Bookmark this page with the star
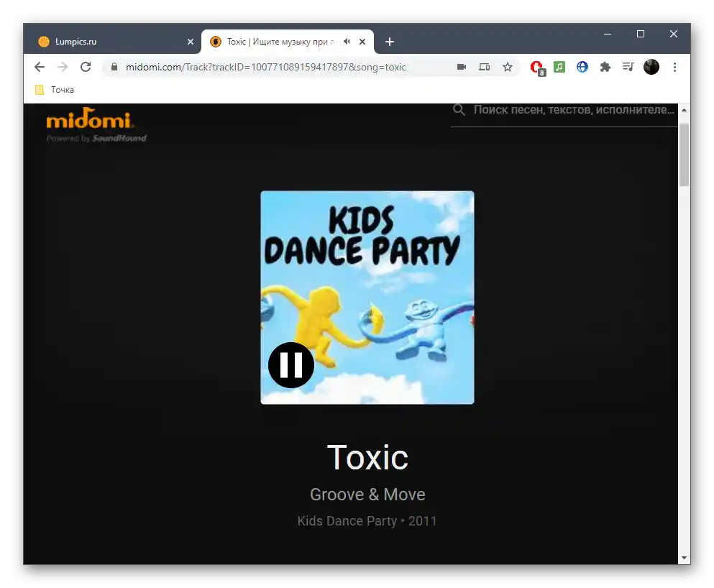714x588 pixels. click(507, 67)
